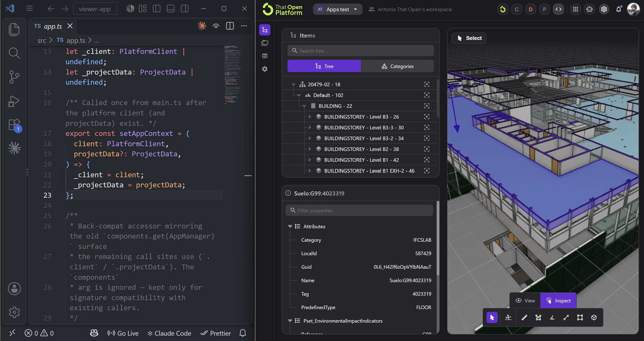Click the code brackets icon in the header
This screenshot has height=341, width=644.
[x=558, y=9]
